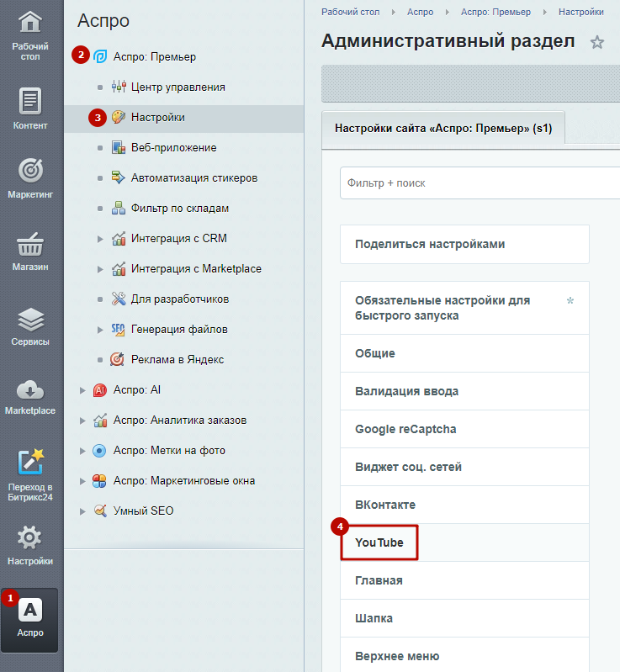Viewport: 620px width, 672px height.
Task: Expand the Аспро: AI node
Action: click(82, 390)
